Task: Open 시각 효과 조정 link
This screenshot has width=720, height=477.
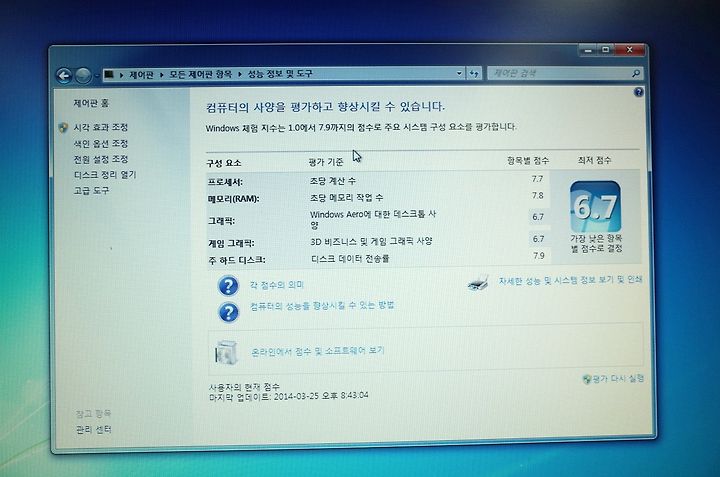Action: [x=101, y=127]
